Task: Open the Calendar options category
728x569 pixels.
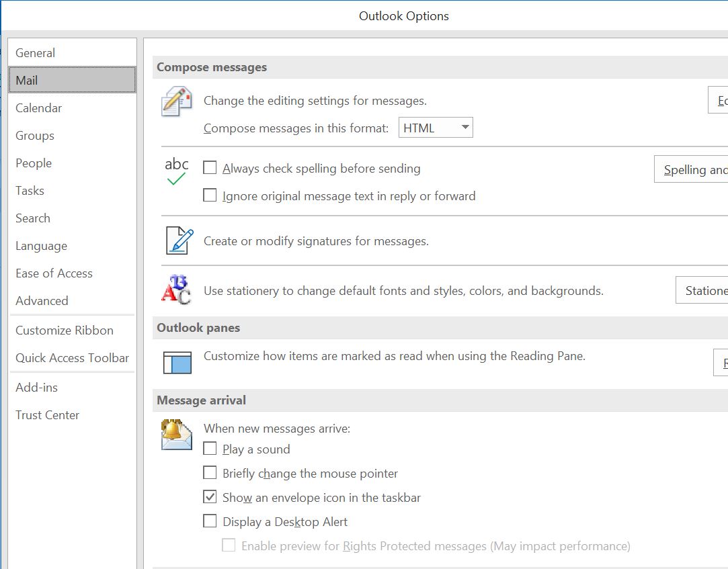Action: click(x=73, y=107)
